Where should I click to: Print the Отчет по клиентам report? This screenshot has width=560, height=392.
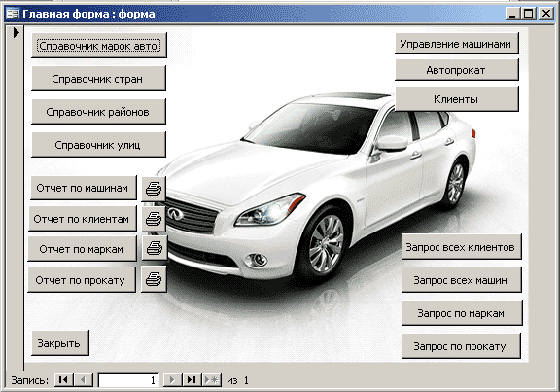(154, 219)
